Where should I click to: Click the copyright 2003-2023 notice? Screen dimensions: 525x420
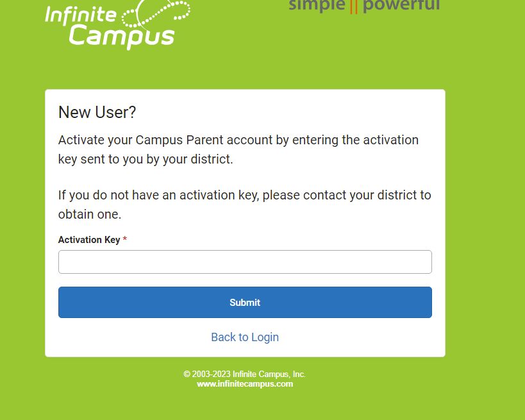244,374
